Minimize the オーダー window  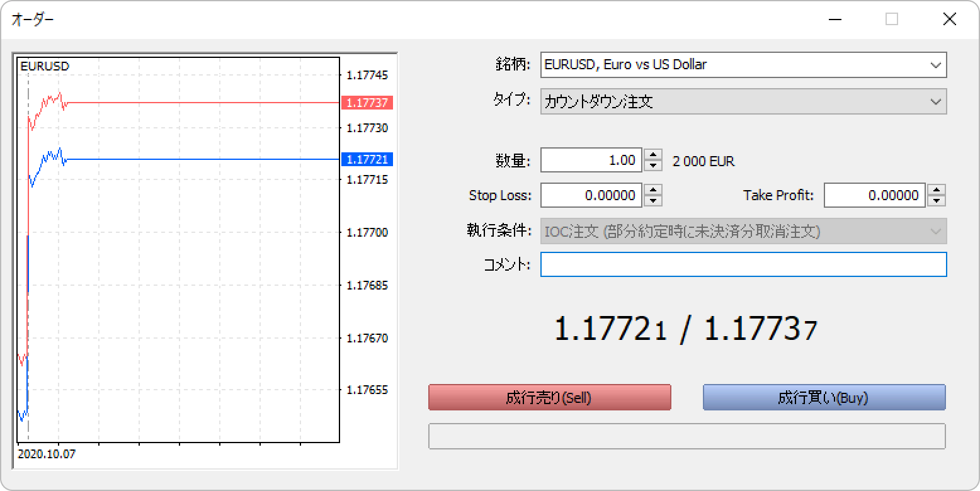(x=835, y=20)
